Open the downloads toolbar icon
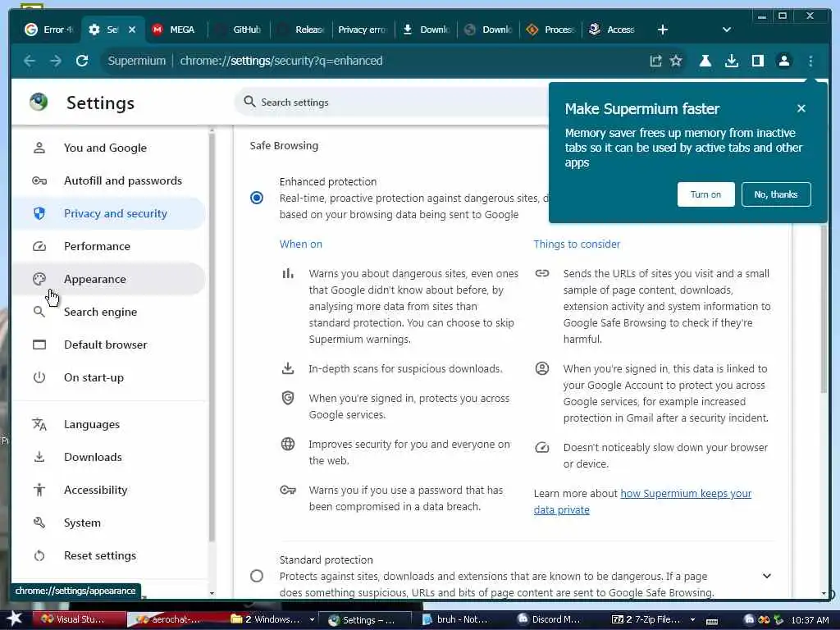The height and width of the screenshot is (630, 840). click(731, 61)
